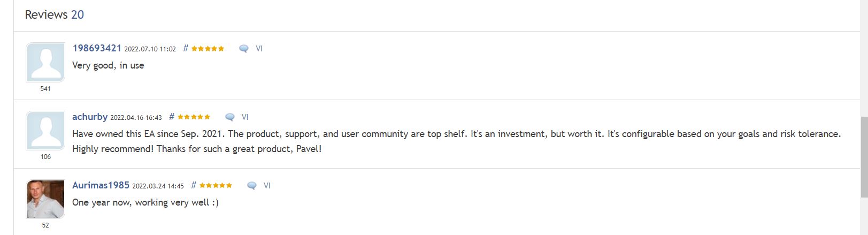The image size is (868, 235).
Task: Click achurby's default avatar image
Action: pyautogui.click(x=45, y=131)
